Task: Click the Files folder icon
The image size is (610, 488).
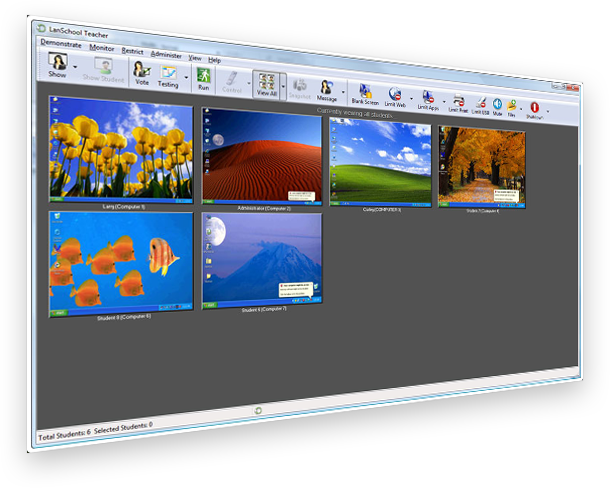Action: coord(512,105)
